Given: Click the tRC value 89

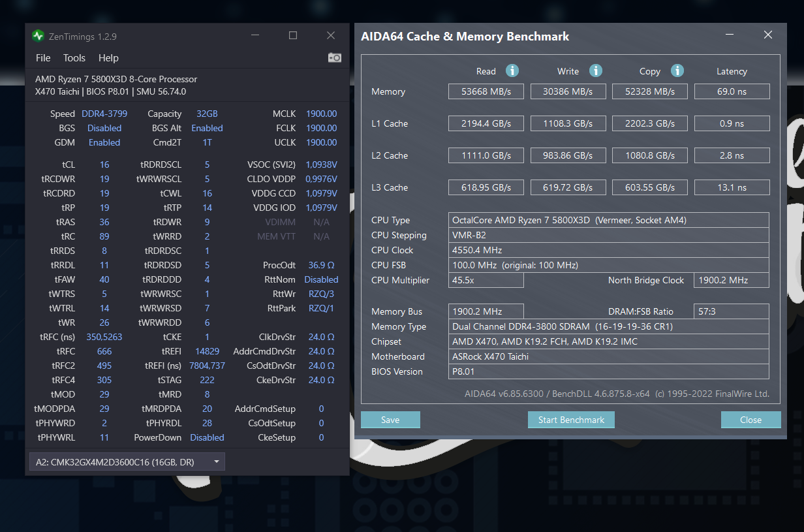Looking at the screenshot, I should pyautogui.click(x=104, y=236).
